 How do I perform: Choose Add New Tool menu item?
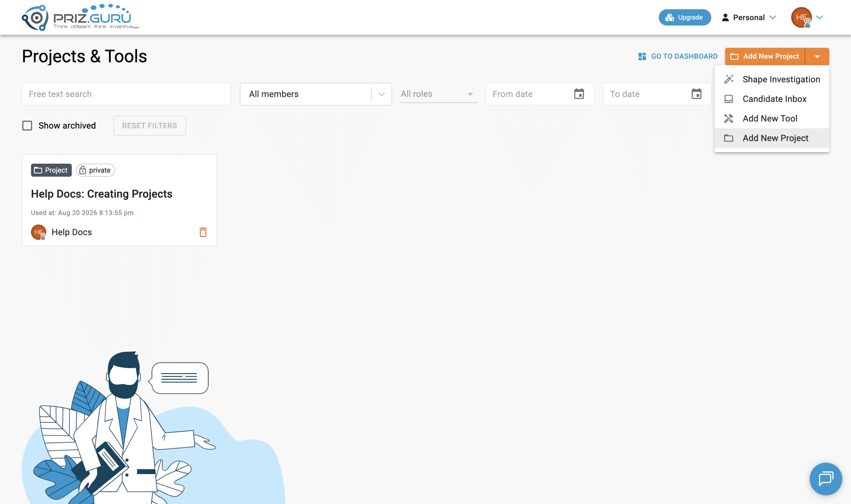tap(772, 119)
